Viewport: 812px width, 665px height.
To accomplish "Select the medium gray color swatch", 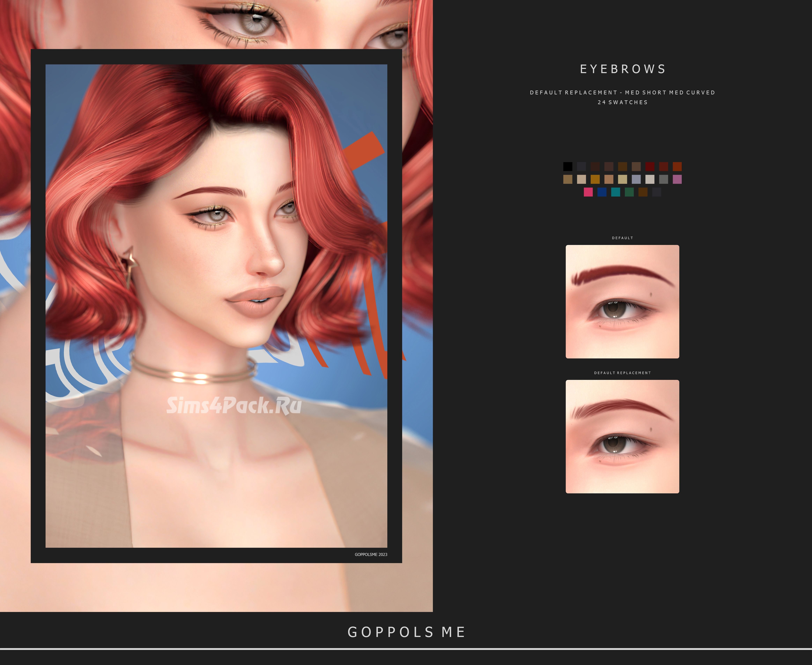I will [663, 179].
